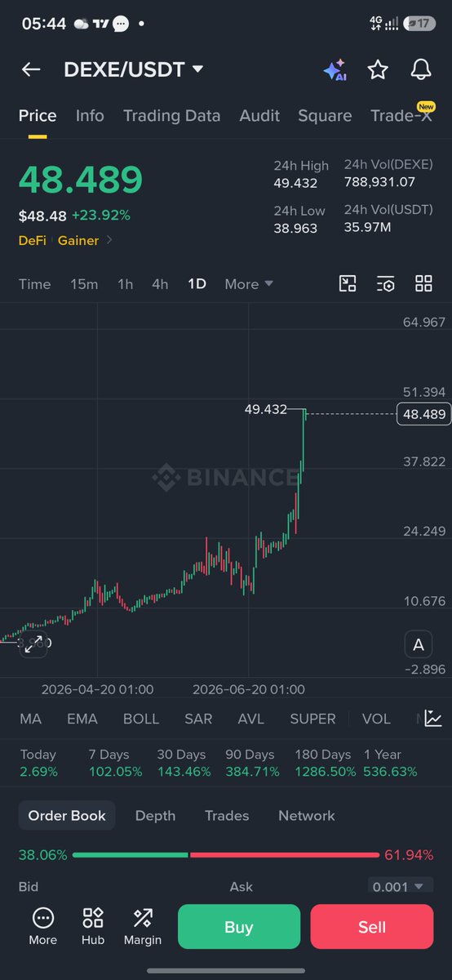Tap the 1 Year 536.63% performance
This screenshot has height=980, width=452.
point(390,763)
